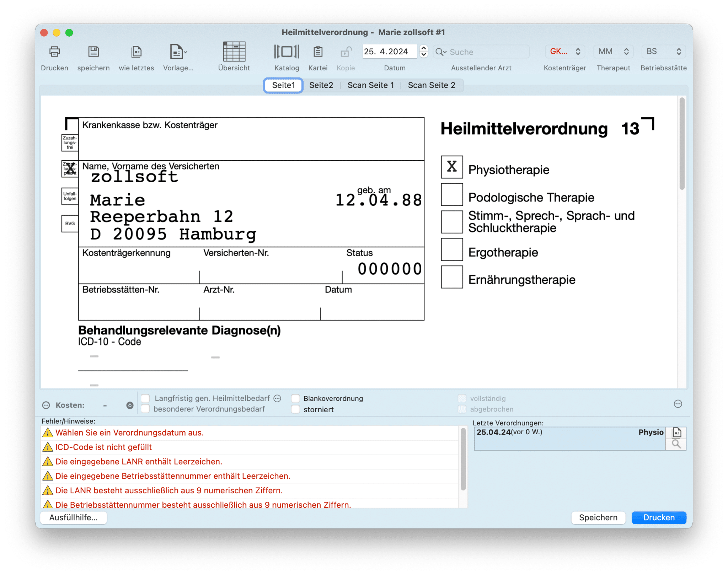Check the Podologische Therapie box
Viewport: 728px width, 575px height.
tap(452, 194)
